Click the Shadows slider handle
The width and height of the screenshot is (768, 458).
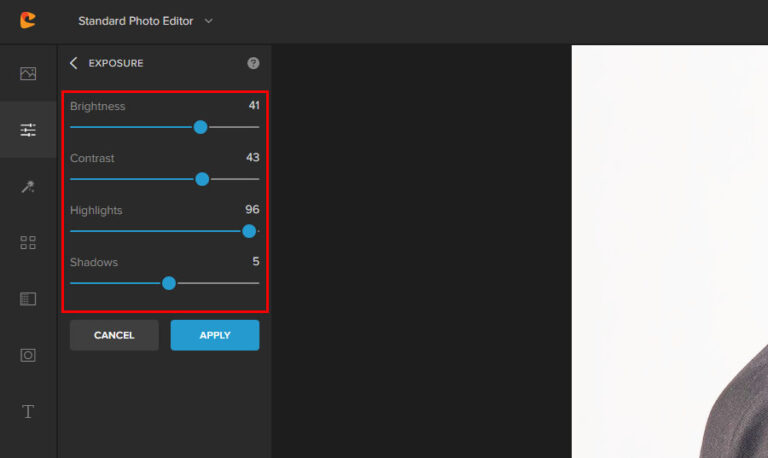169,283
